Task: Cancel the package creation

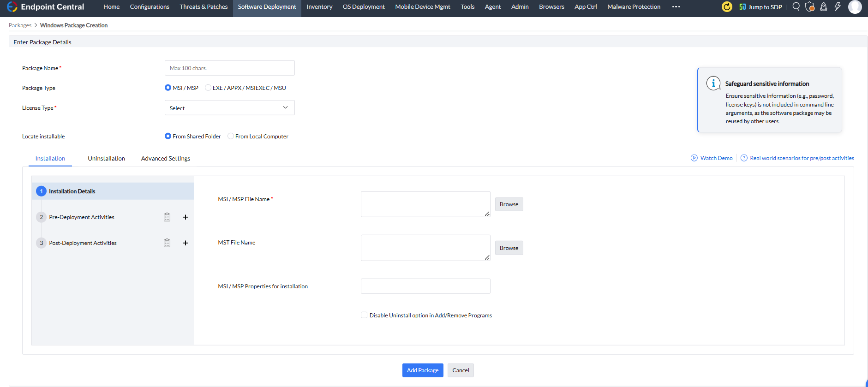Action: click(x=461, y=370)
